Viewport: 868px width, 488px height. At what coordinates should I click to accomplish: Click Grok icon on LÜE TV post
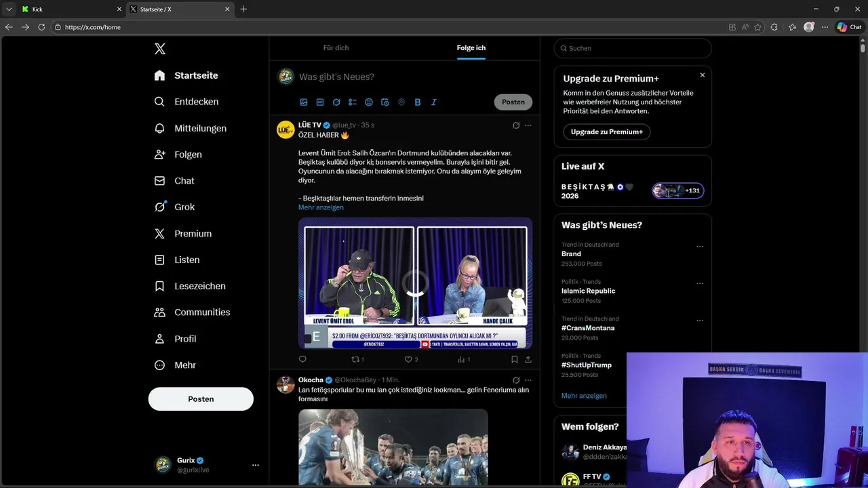[516, 125]
